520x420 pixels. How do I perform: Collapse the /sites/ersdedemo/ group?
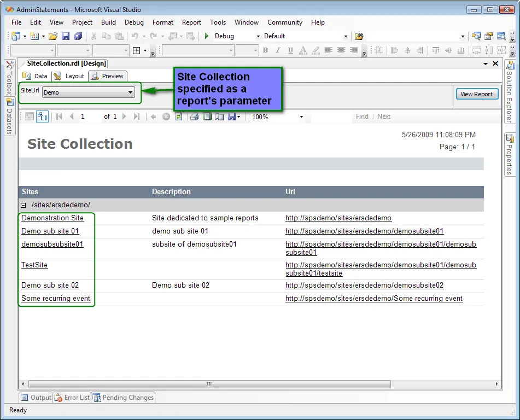[x=24, y=205]
